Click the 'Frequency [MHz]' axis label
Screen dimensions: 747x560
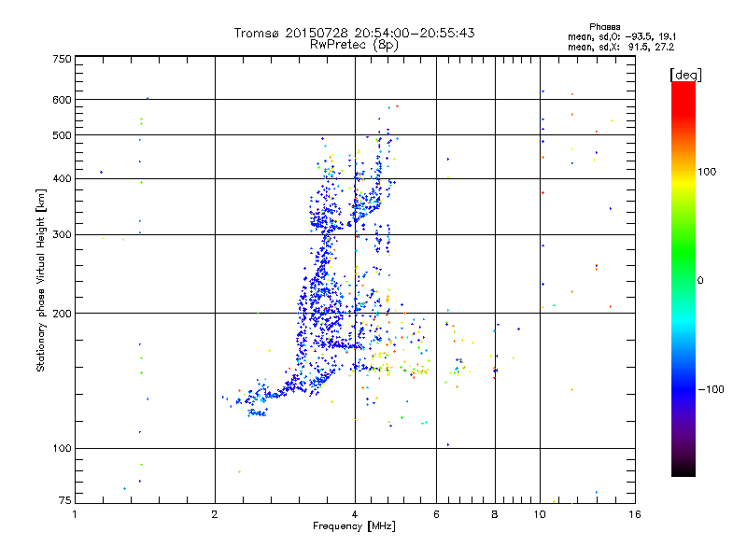point(354,526)
